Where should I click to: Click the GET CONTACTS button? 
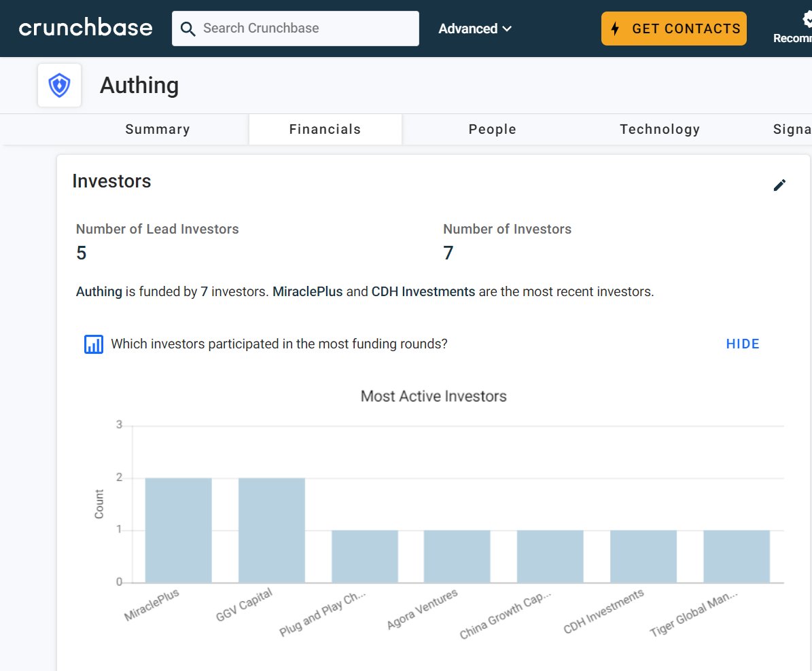pyautogui.click(x=674, y=29)
